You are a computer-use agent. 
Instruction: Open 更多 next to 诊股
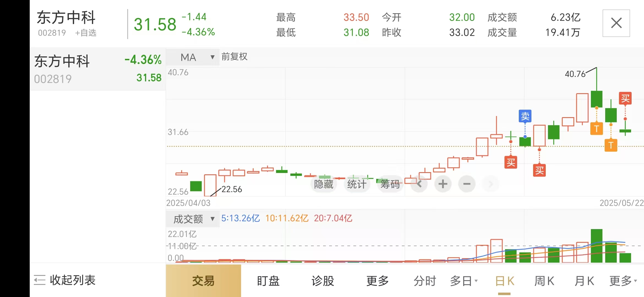(x=378, y=281)
